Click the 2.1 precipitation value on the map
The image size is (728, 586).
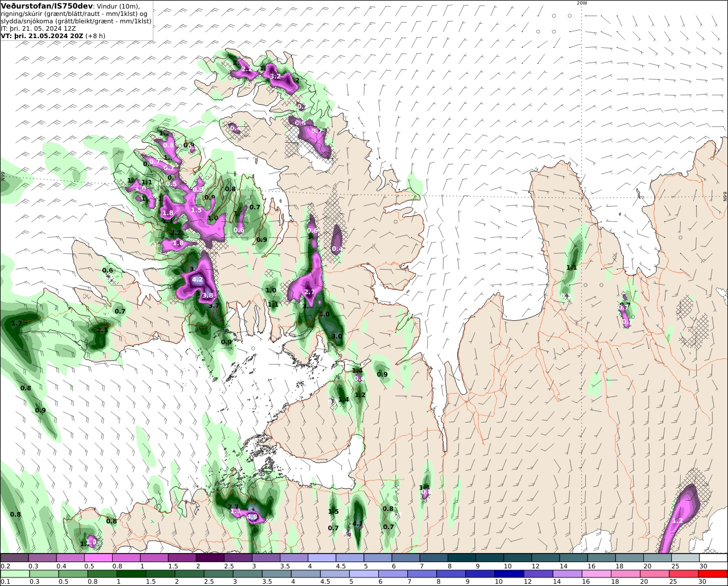102,330
